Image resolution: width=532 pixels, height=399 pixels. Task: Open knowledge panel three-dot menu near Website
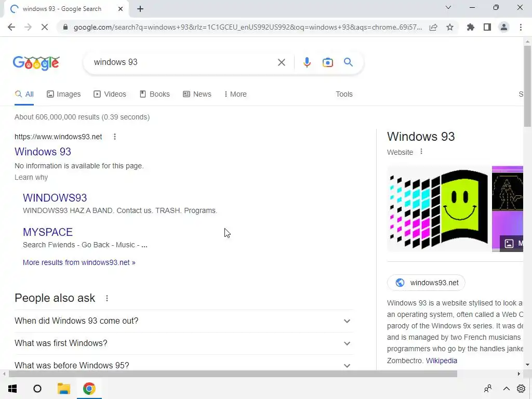pos(421,152)
